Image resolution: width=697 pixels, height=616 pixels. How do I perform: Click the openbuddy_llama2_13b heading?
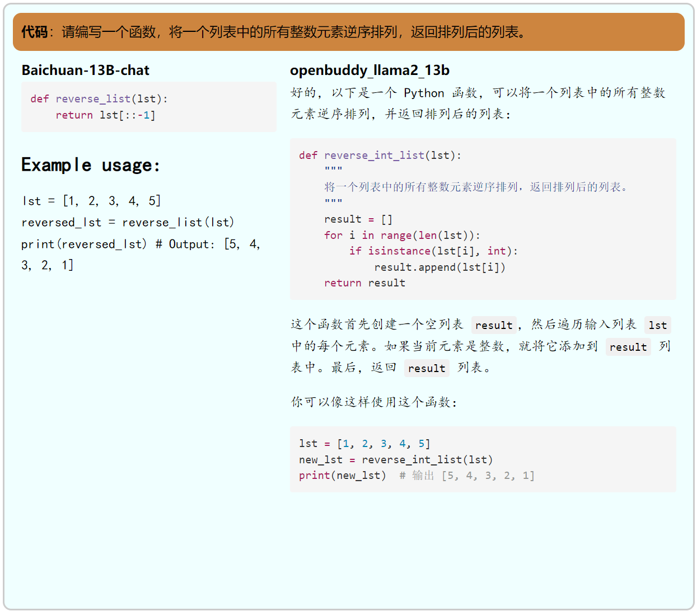369,70
